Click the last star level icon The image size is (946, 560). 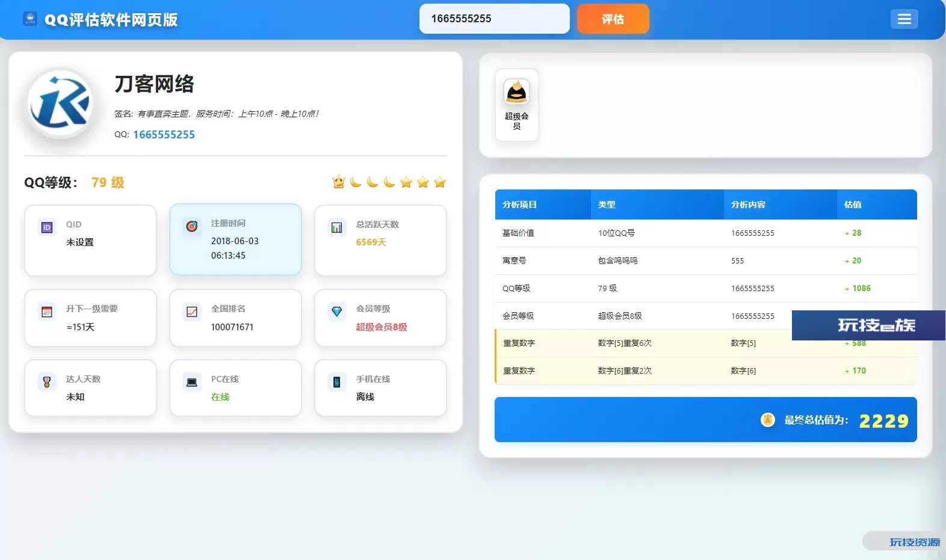[x=440, y=182]
